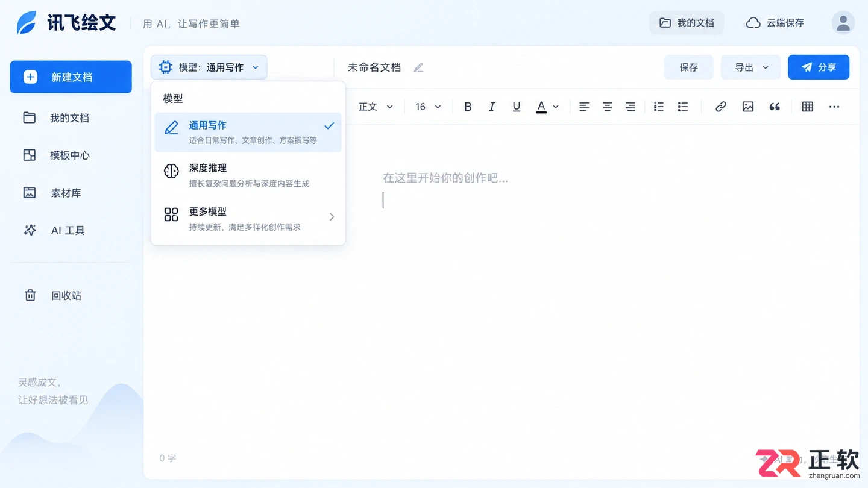Click the blue 分享 share button
The height and width of the screenshot is (488, 868).
[x=819, y=67]
